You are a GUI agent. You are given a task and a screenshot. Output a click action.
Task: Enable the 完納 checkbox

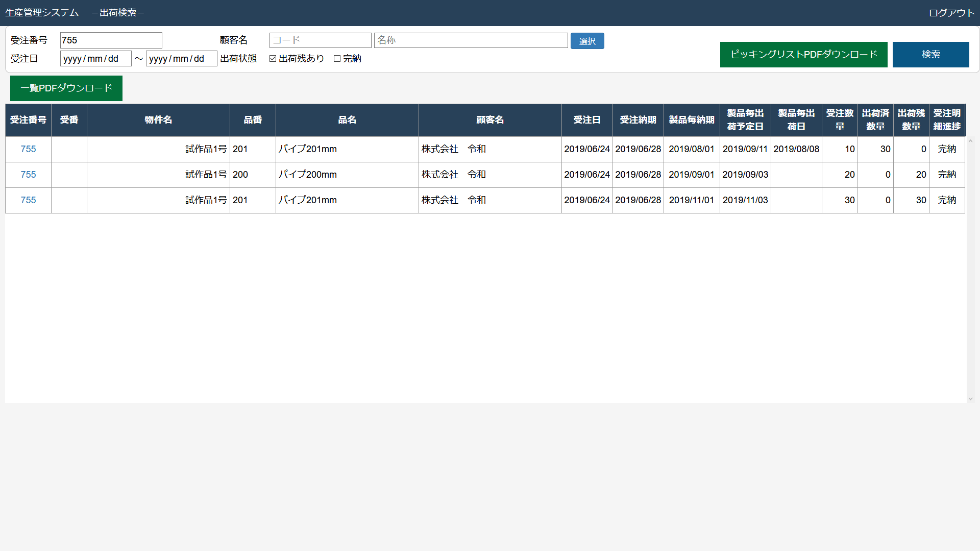pyautogui.click(x=337, y=59)
